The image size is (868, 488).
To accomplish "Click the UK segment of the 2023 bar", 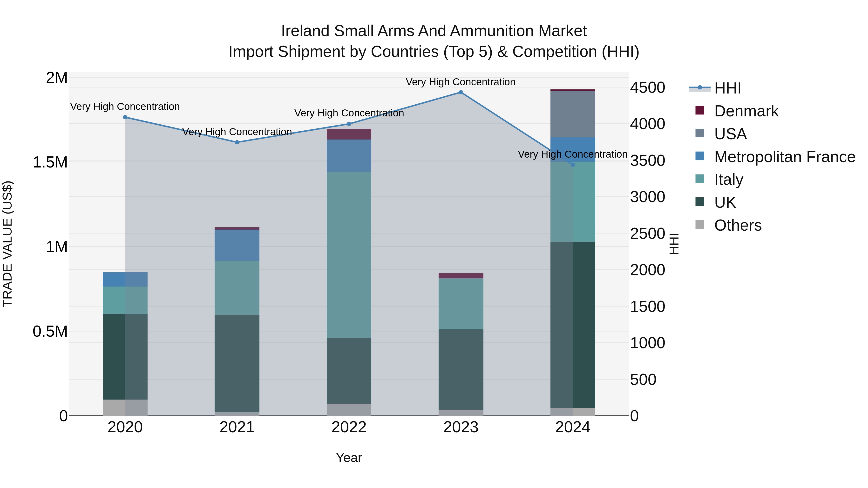I will (461, 369).
